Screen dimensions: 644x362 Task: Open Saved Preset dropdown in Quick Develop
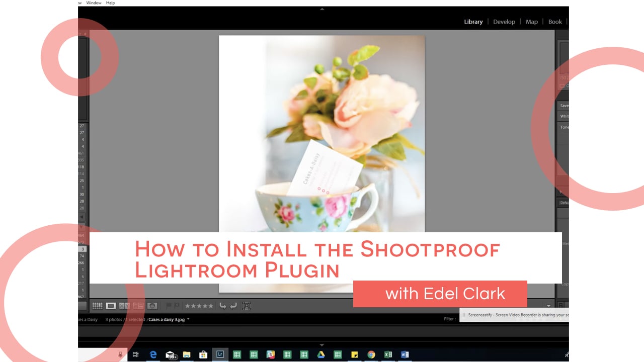tap(564, 106)
